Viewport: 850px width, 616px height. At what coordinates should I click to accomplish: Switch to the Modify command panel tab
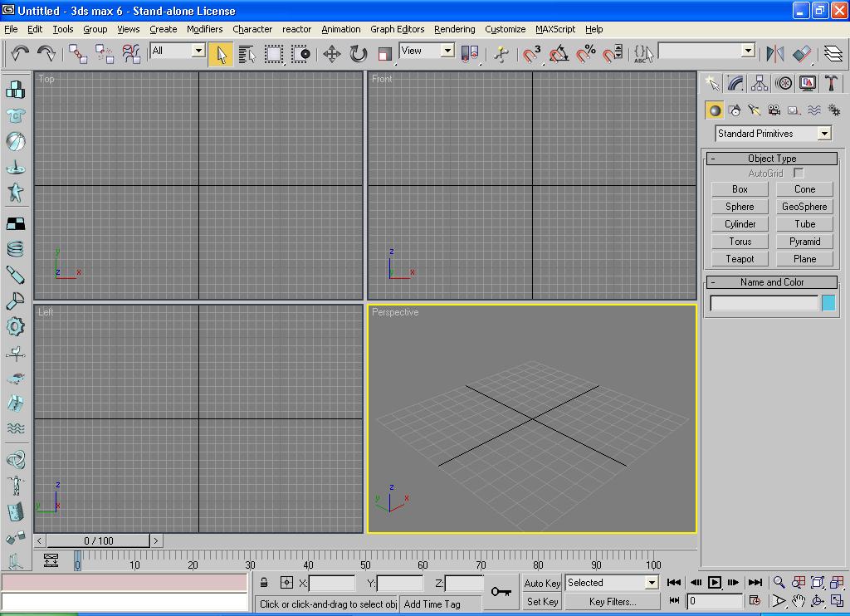[x=735, y=83]
